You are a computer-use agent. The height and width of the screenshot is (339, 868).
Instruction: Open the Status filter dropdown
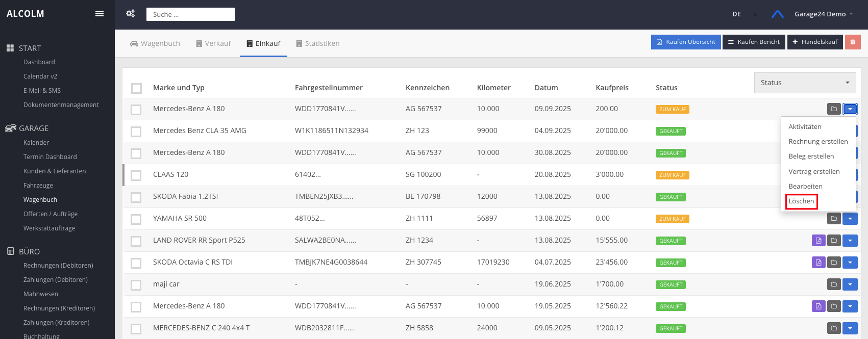pyautogui.click(x=804, y=83)
